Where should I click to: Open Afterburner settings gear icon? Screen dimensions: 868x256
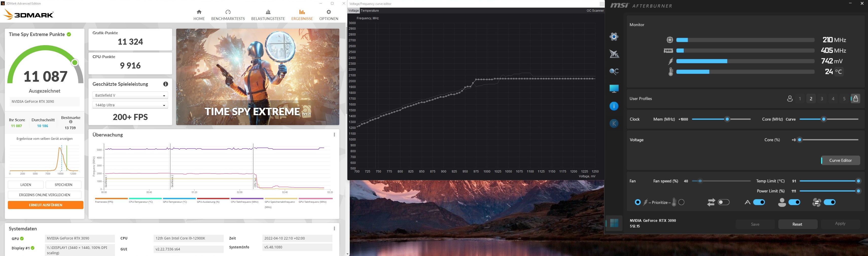(614, 37)
